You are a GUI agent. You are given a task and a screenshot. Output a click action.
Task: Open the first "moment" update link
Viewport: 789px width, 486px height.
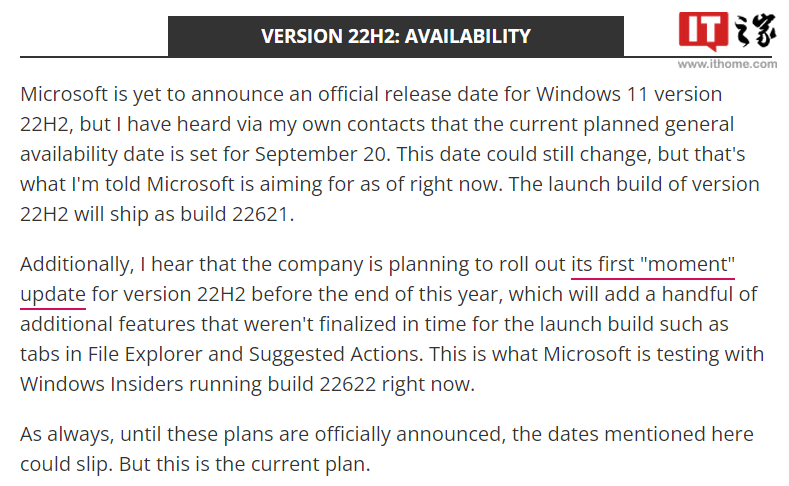point(653,265)
